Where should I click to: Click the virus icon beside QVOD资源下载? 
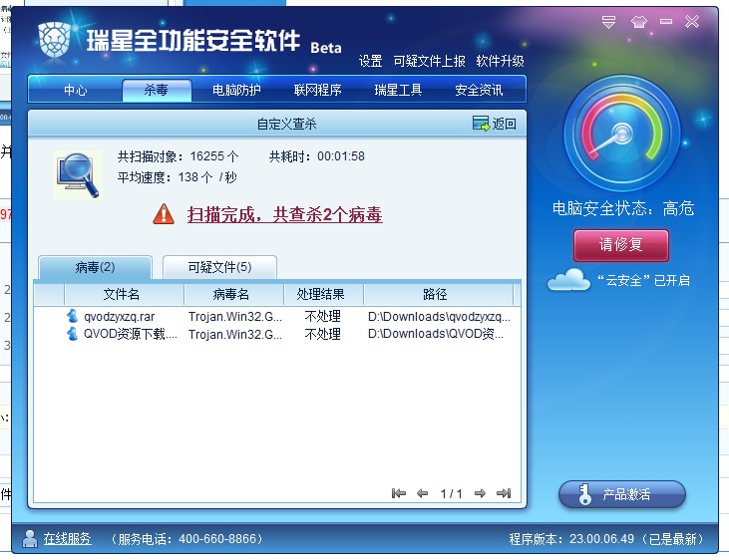point(72,334)
